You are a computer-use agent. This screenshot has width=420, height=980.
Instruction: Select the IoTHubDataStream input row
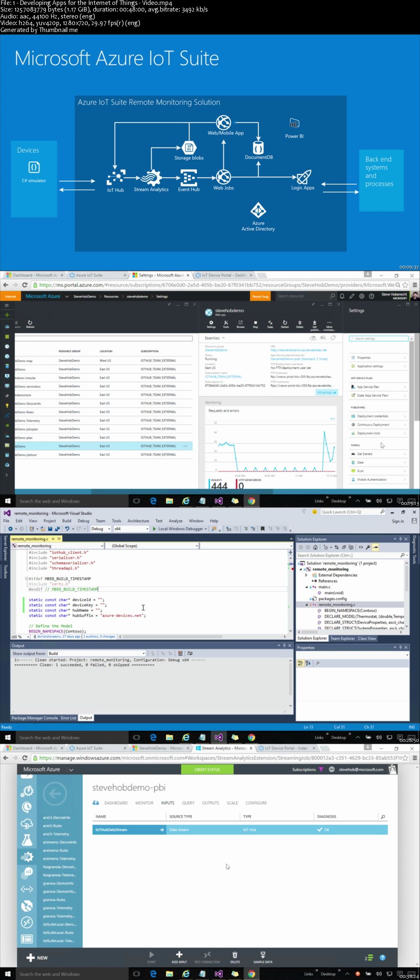coord(240,830)
